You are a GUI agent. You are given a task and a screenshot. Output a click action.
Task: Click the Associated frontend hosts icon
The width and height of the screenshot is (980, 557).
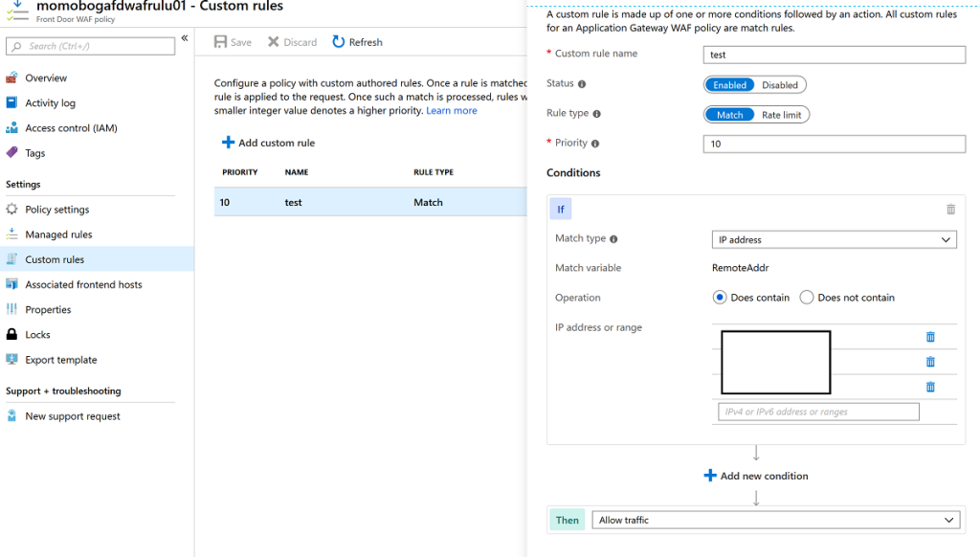coord(11,284)
